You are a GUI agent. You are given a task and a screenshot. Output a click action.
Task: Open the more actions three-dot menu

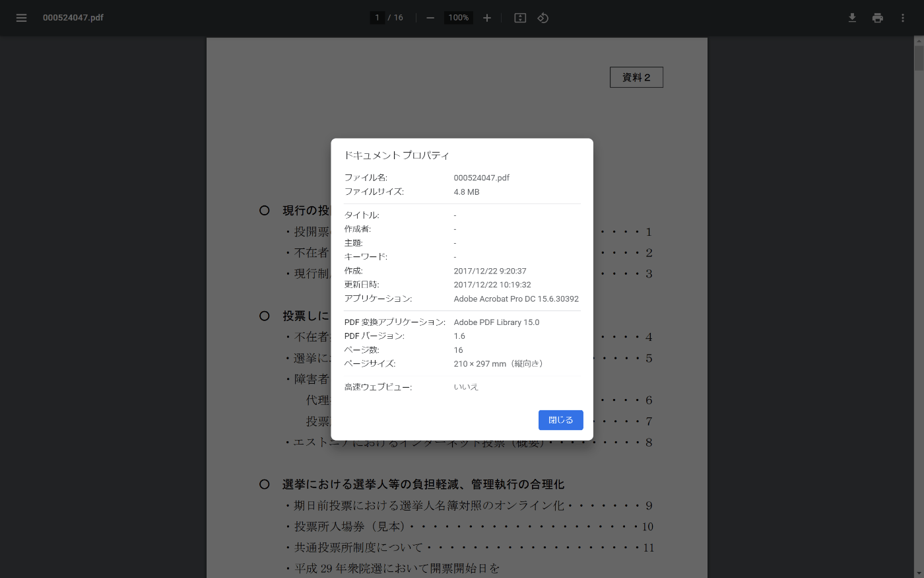pyautogui.click(x=902, y=18)
